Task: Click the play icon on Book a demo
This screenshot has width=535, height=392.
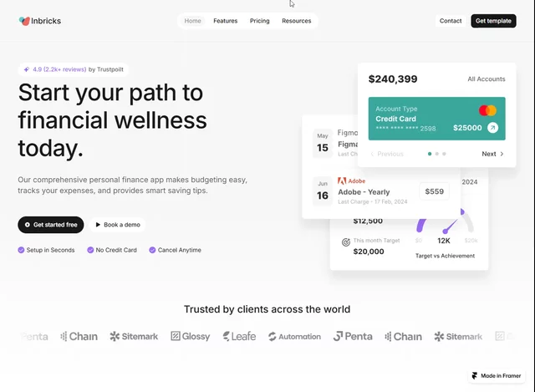Action: point(98,225)
